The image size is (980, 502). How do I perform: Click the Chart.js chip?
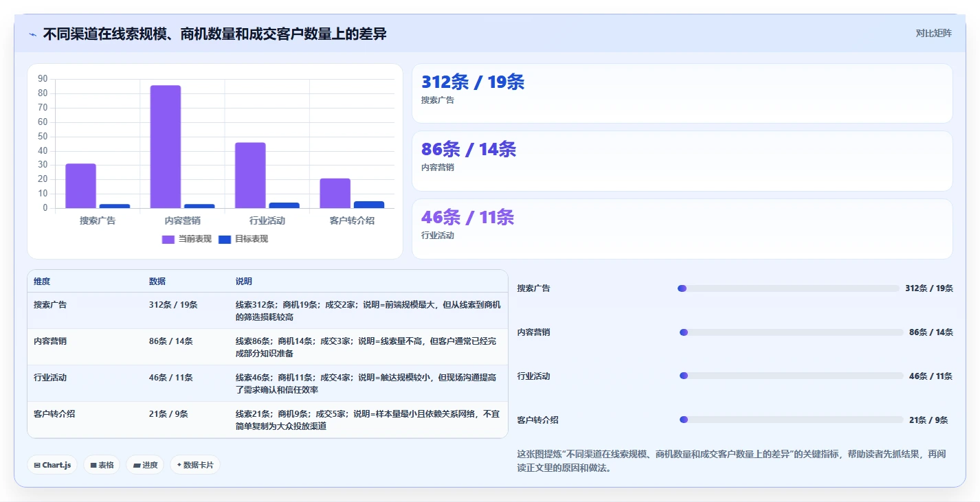coord(53,465)
